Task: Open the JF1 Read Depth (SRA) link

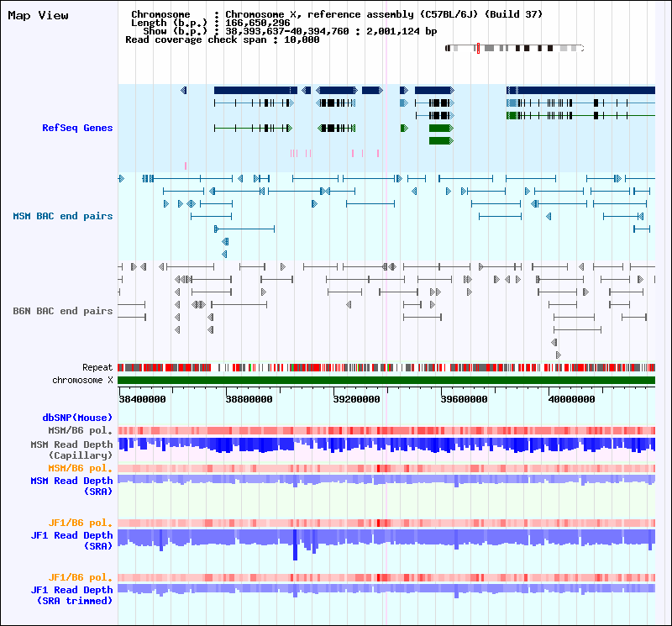Action: [x=71, y=540]
